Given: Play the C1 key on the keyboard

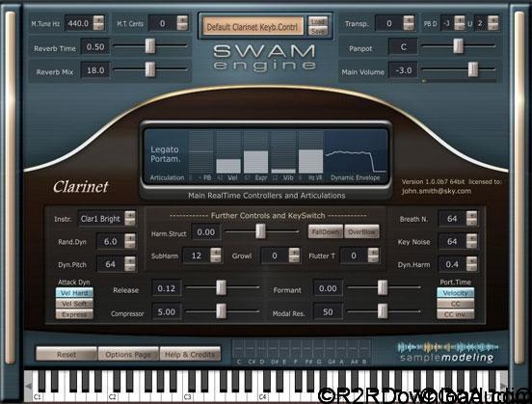Looking at the screenshot, I should coord(37,393).
